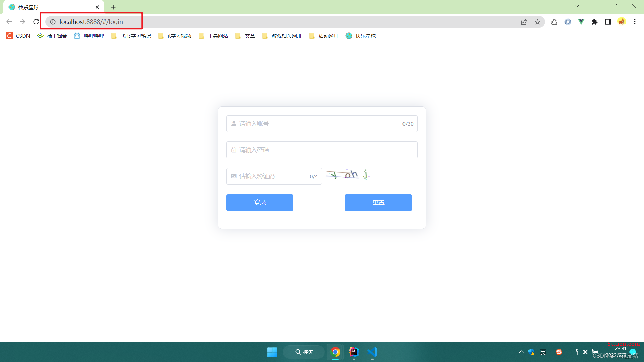Click the site information icon in the address bar
The image size is (644, 362).
point(53,22)
